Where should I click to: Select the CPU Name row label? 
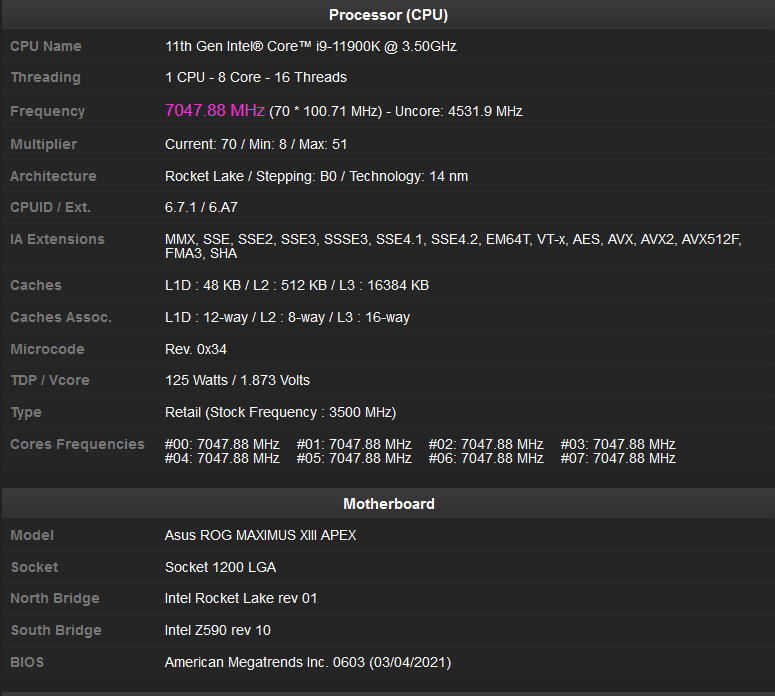click(x=46, y=46)
